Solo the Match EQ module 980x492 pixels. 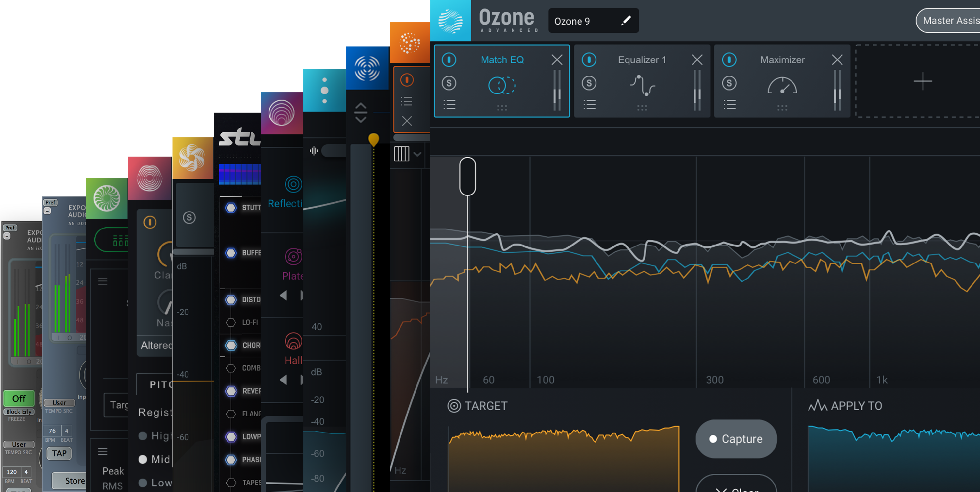click(x=449, y=83)
